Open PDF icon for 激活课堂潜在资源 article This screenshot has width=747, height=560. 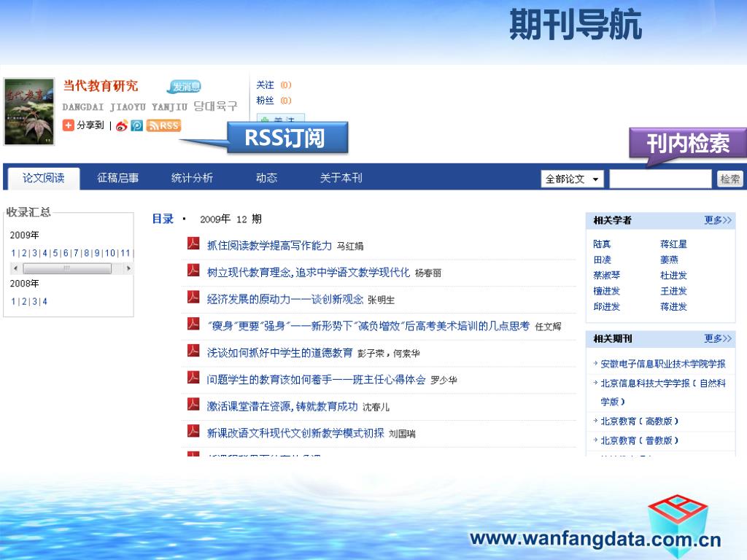(193, 404)
